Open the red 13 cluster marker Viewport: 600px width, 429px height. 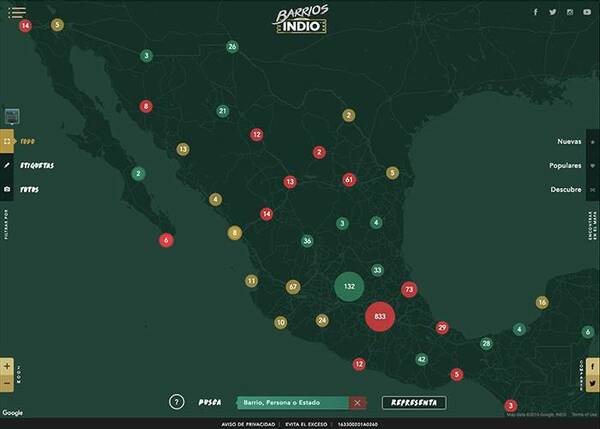tap(290, 182)
